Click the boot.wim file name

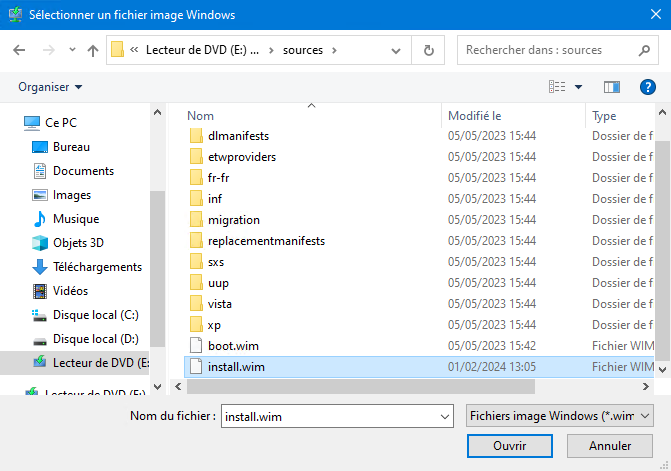click(233, 346)
